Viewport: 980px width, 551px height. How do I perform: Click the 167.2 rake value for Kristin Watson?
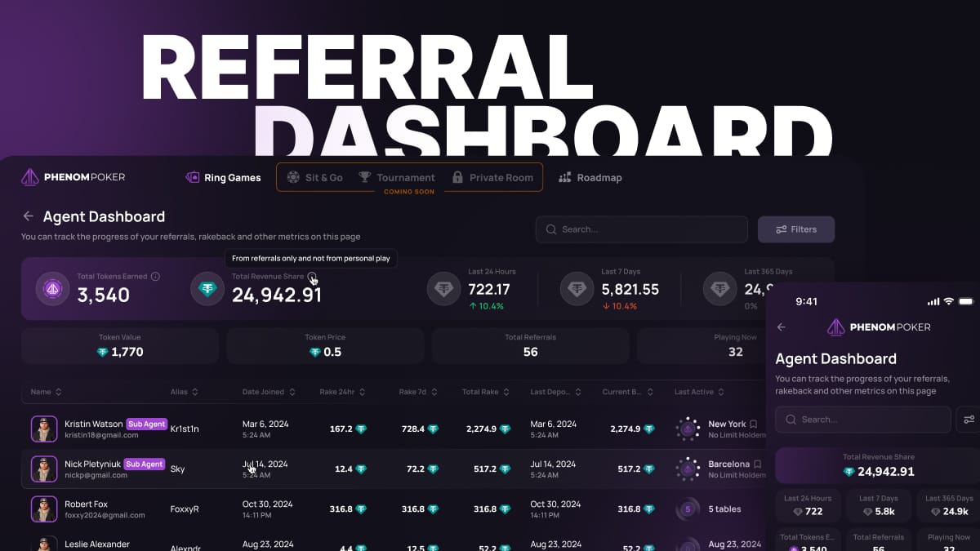(341, 429)
